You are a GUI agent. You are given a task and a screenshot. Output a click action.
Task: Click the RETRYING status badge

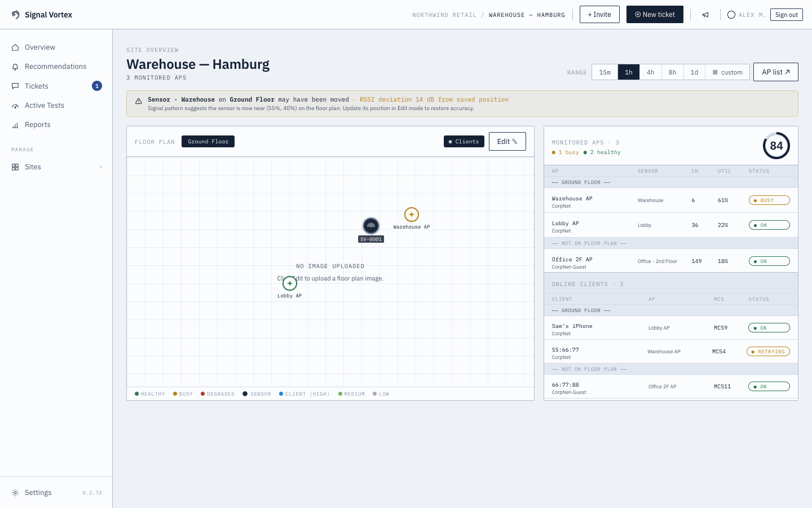coord(768,352)
